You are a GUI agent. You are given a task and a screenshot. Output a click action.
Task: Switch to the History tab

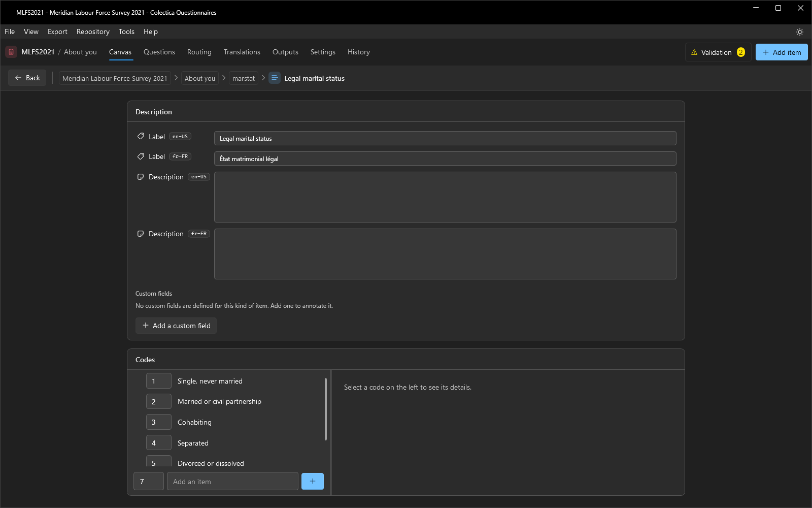click(x=359, y=52)
